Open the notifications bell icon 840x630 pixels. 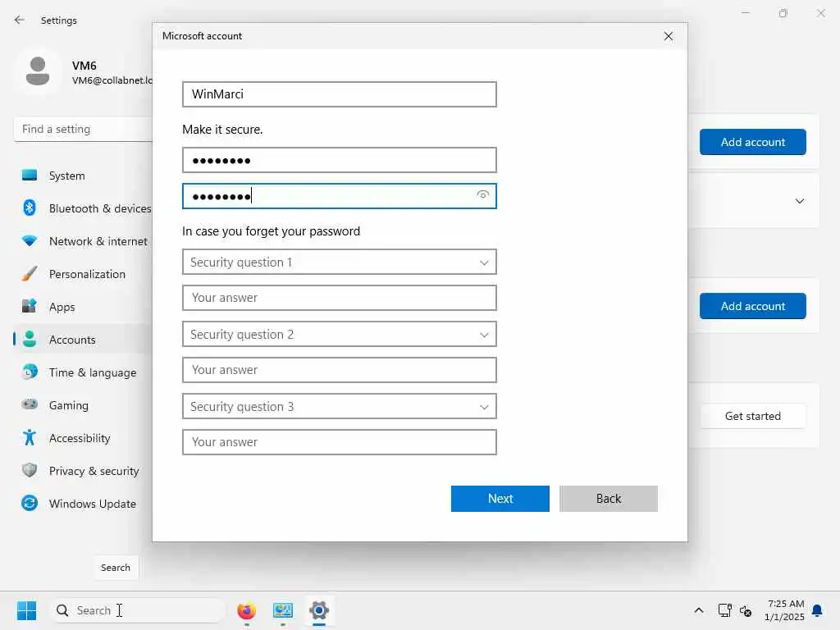817,610
